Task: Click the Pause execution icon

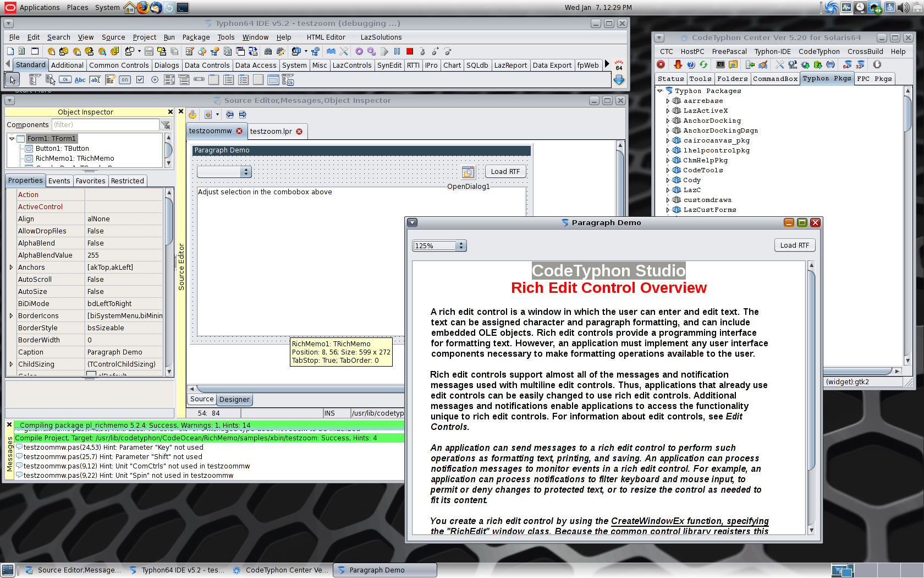Action: [397, 51]
